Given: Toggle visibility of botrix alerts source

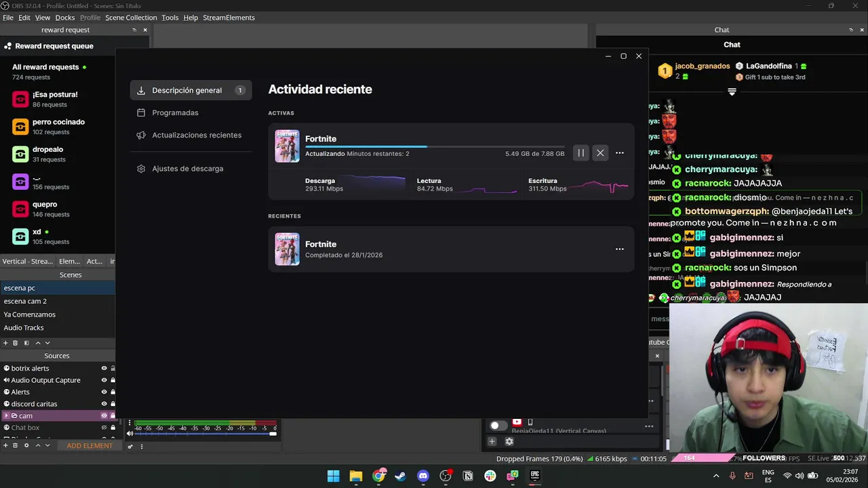Looking at the screenshot, I should coord(104,368).
